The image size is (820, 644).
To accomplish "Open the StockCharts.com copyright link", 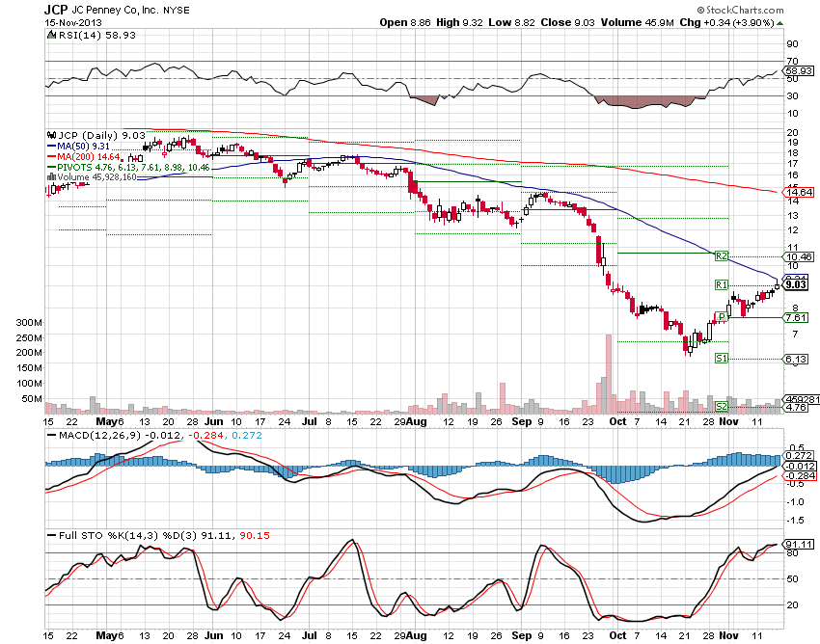I will click(740, 10).
